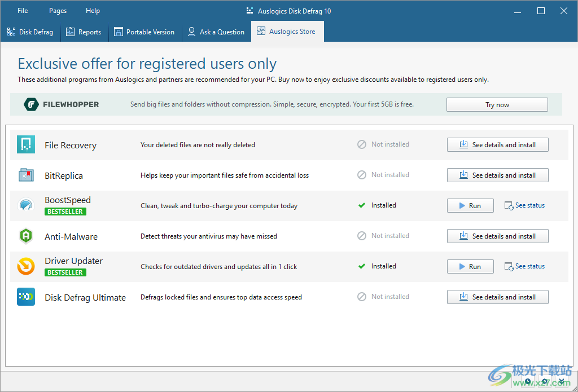Open the Portable Version tab
This screenshot has width=578, height=392.
[x=144, y=32]
